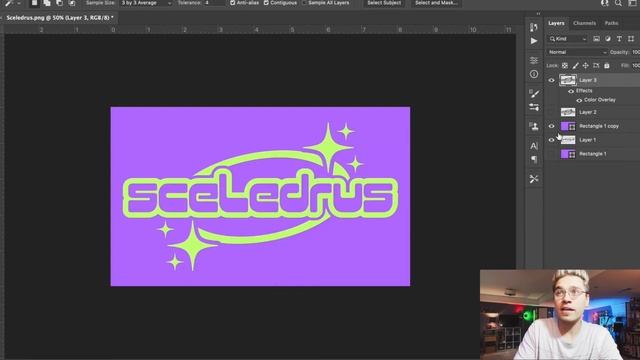Lock artboard nesting icon
640x360 pixels.
click(x=596, y=65)
